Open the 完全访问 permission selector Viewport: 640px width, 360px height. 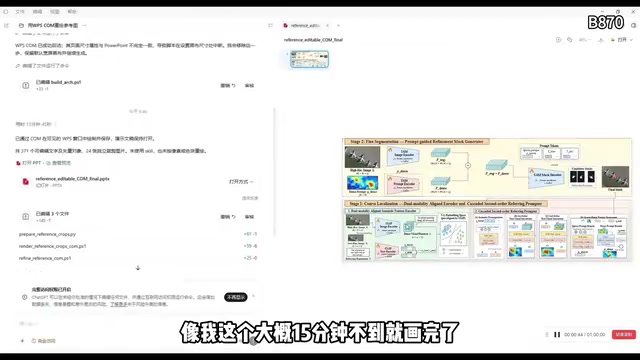tap(44, 341)
